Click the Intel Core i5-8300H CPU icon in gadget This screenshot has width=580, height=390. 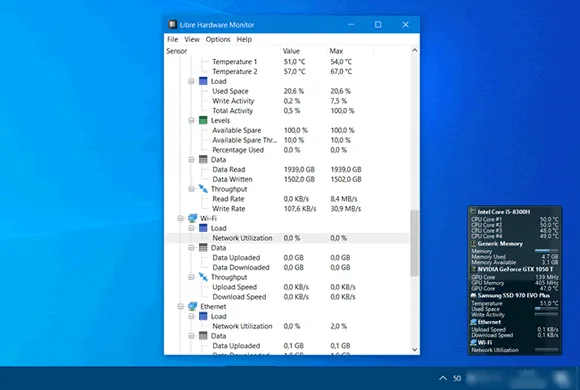tap(473, 212)
